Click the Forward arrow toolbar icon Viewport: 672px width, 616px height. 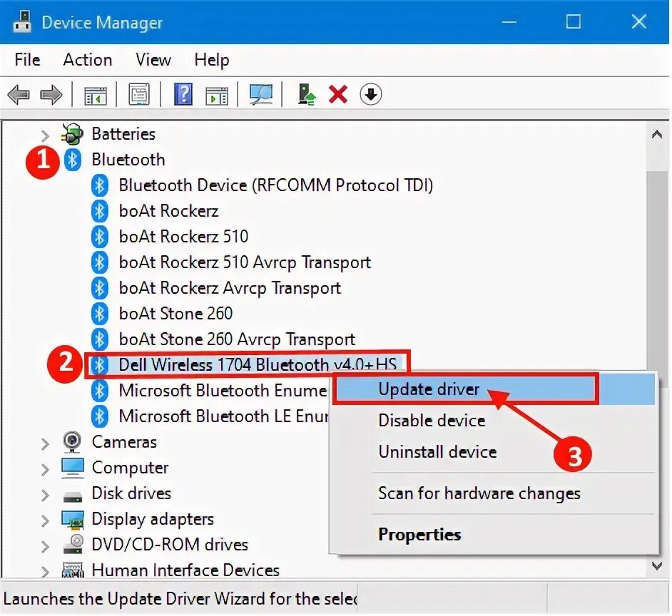pyautogui.click(x=51, y=94)
